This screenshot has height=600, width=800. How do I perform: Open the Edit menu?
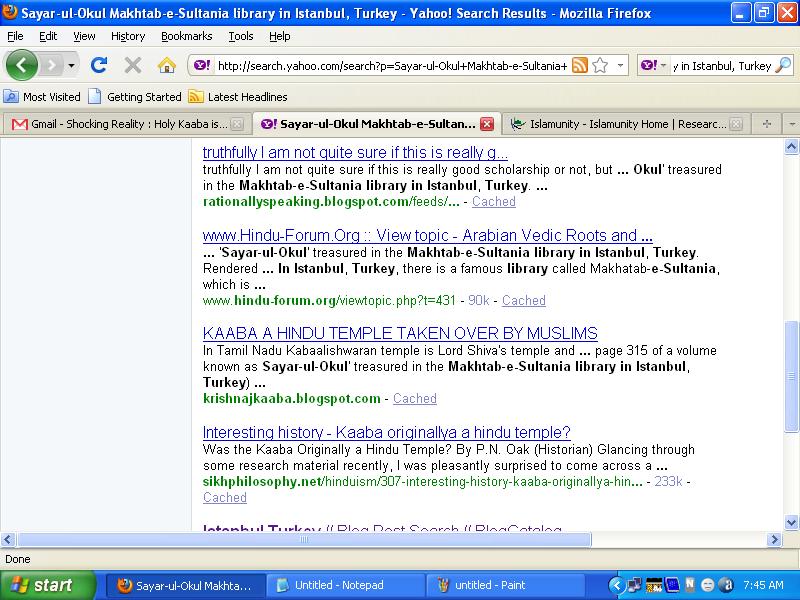tap(48, 36)
